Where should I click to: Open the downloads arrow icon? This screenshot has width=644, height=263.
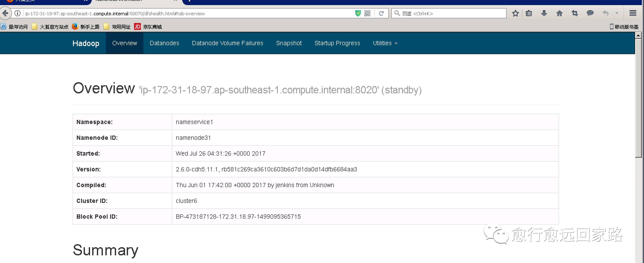coord(544,13)
